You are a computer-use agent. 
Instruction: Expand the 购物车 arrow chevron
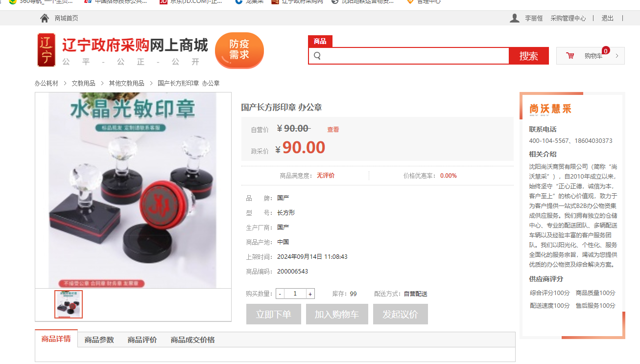(x=616, y=56)
